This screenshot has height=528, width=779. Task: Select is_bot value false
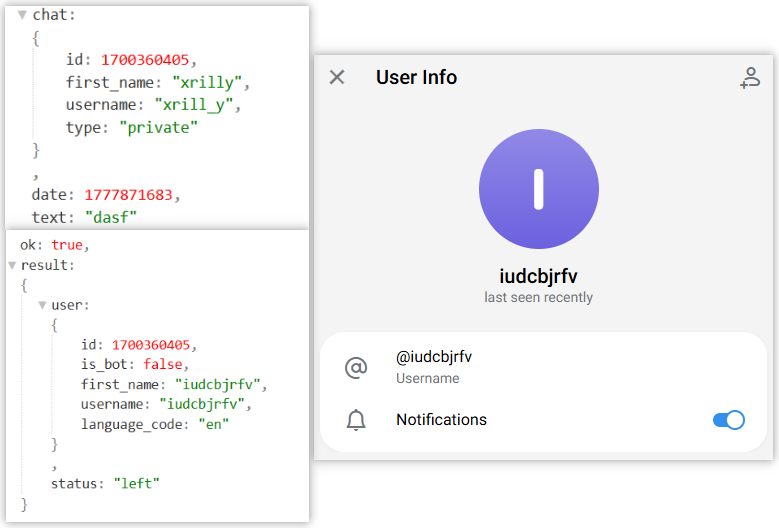point(163,364)
